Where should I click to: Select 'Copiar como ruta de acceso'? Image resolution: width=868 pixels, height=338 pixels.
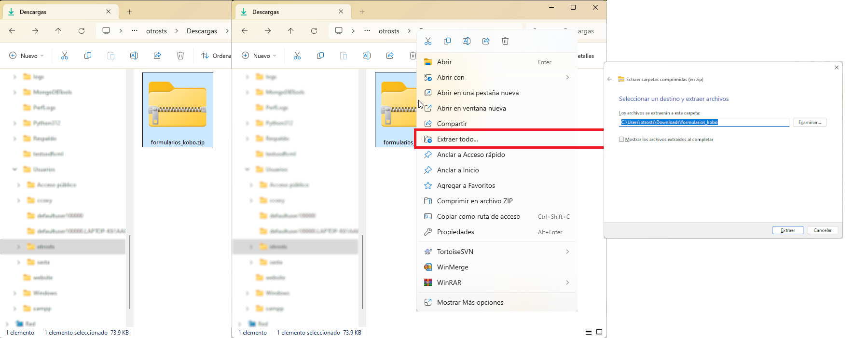click(497, 216)
